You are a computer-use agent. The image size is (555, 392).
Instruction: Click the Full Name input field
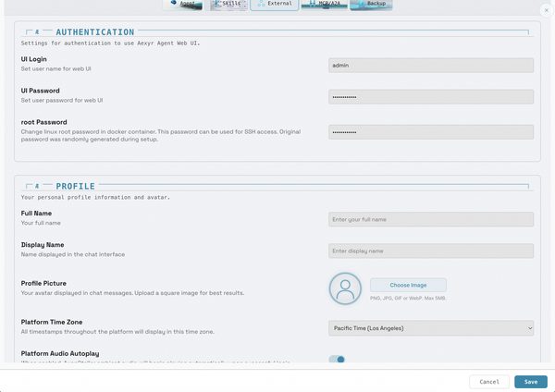431,219
